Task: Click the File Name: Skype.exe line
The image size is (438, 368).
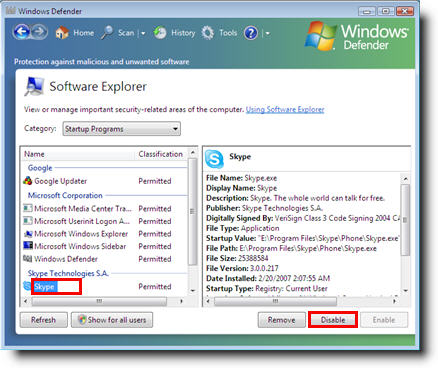Action: tap(242, 178)
